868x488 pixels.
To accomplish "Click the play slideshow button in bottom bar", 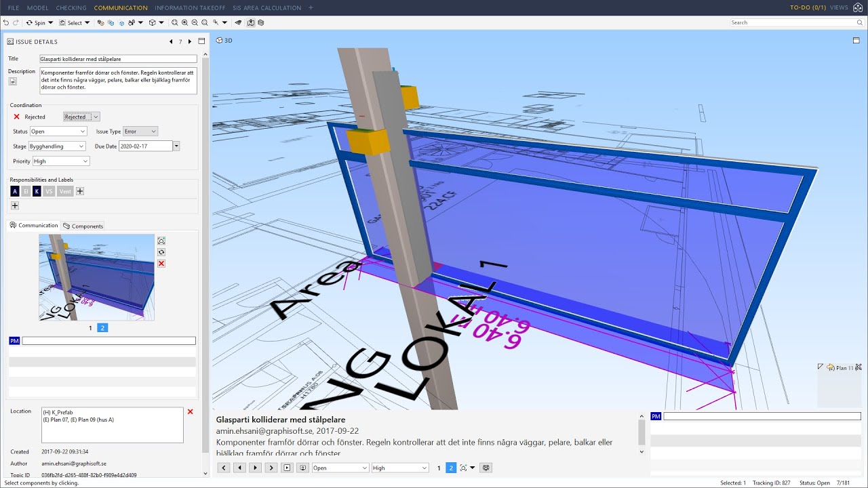I will tap(288, 468).
